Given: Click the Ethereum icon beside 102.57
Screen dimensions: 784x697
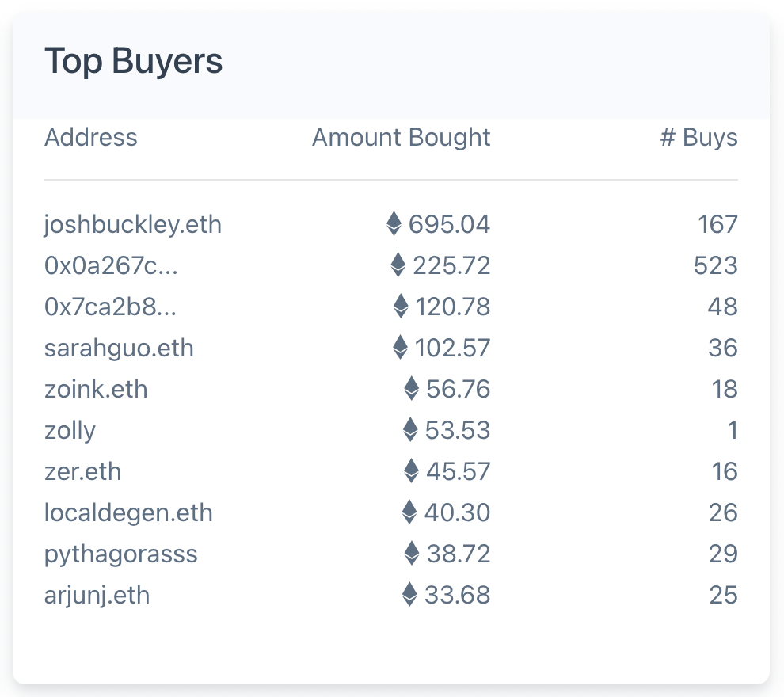Looking at the screenshot, I should coord(400,347).
